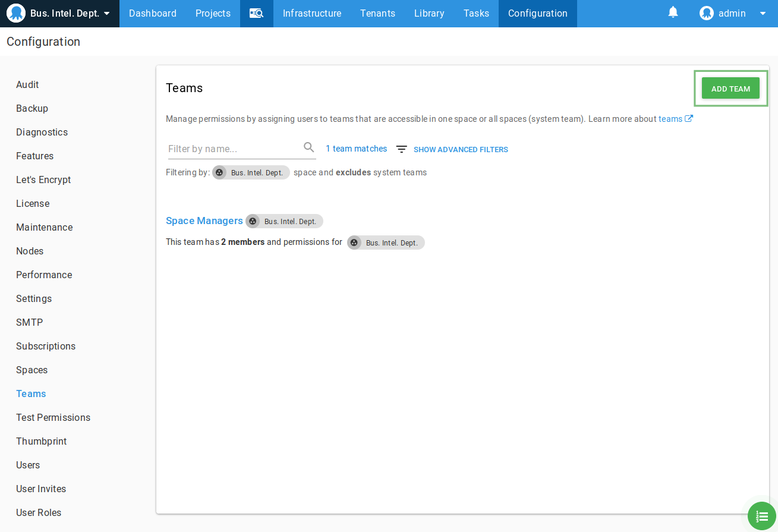
Task: Show advanced filters
Action: click(461, 150)
